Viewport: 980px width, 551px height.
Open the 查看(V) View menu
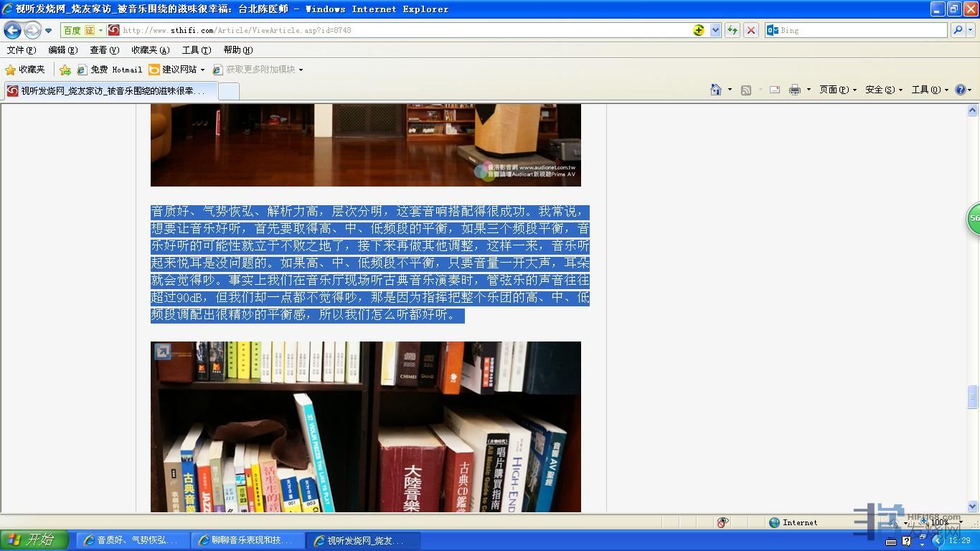pos(104,50)
